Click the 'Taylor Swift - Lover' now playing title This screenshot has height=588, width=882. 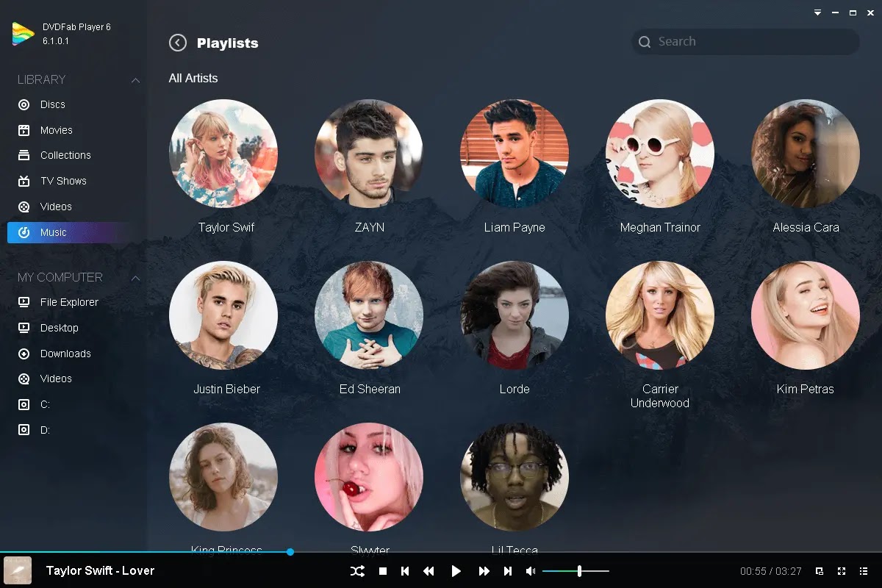click(100, 570)
